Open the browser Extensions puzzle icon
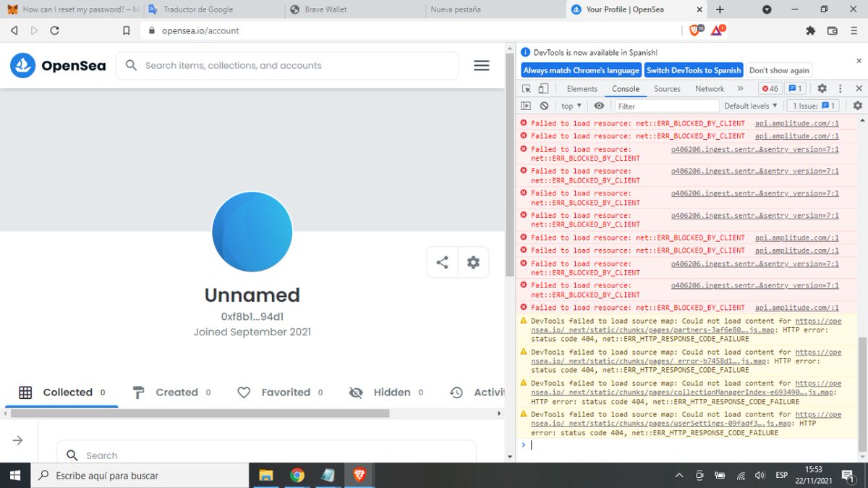Image resolution: width=868 pixels, height=488 pixels. pyautogui.click(x=810, y=30)
